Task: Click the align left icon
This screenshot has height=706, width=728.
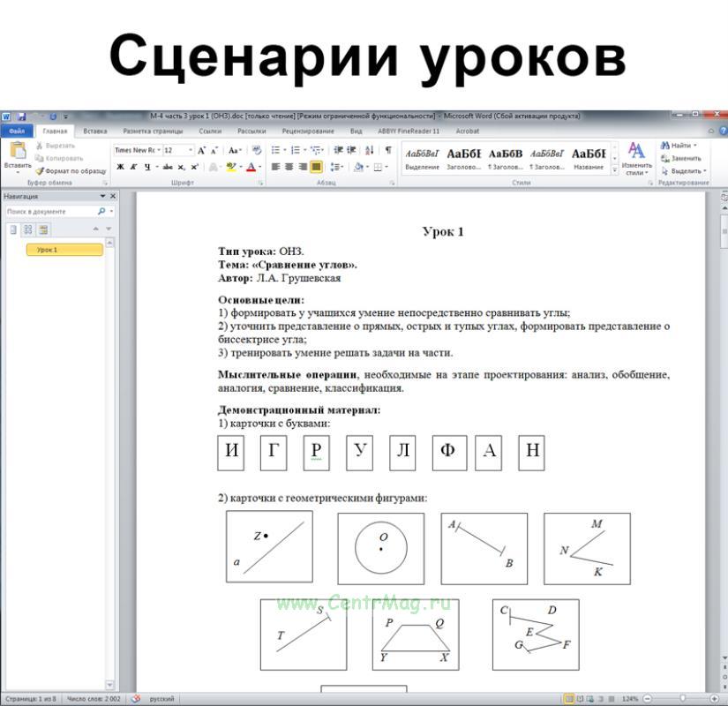Action: [275, 167]
